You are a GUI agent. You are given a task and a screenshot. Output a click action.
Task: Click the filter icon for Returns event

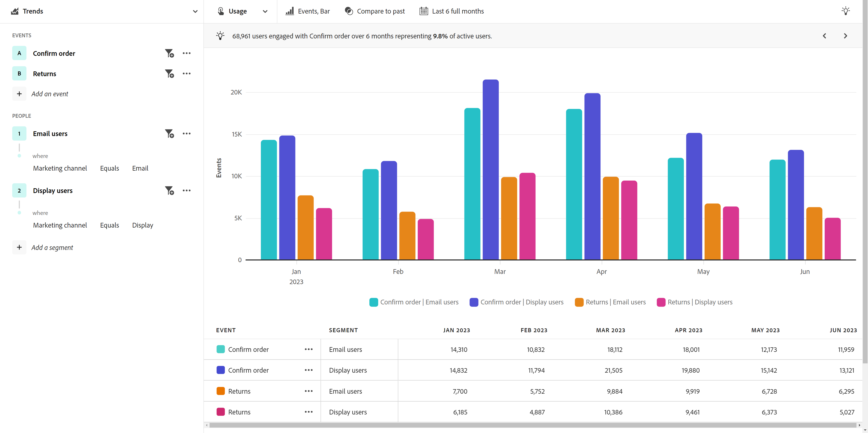[x=169, y=73]
